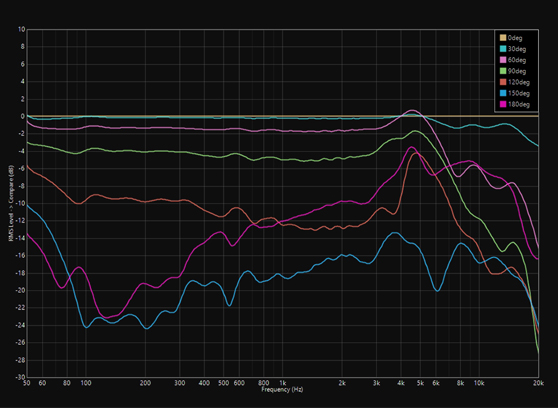
Task: Click the -10 dB level axis label
Action: point(21,203)
